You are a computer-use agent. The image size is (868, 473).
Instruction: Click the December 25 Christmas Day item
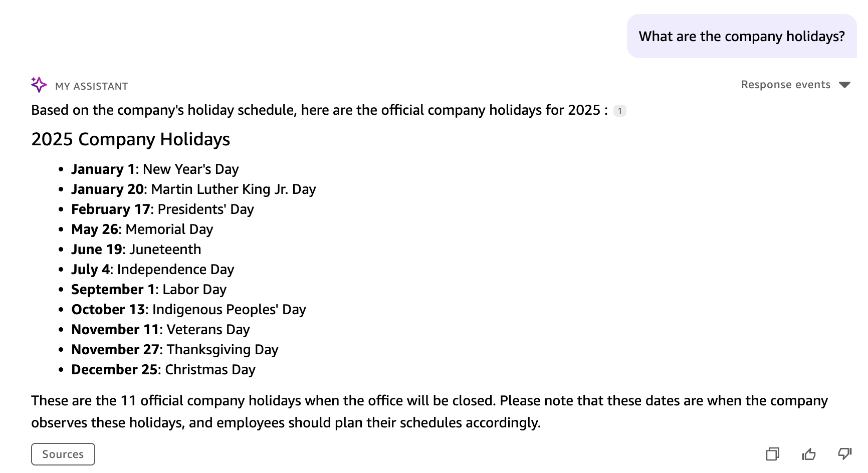(163, 370)
